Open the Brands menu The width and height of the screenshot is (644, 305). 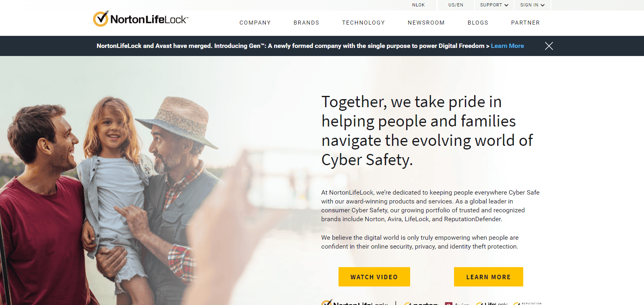tap(306, 23)
